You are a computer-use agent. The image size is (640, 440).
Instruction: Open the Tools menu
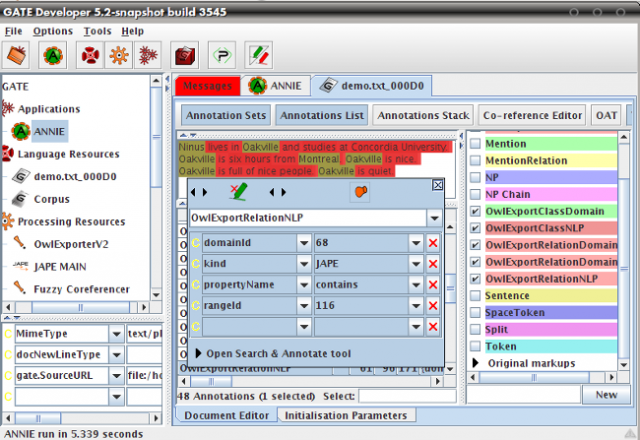[98, 31]
